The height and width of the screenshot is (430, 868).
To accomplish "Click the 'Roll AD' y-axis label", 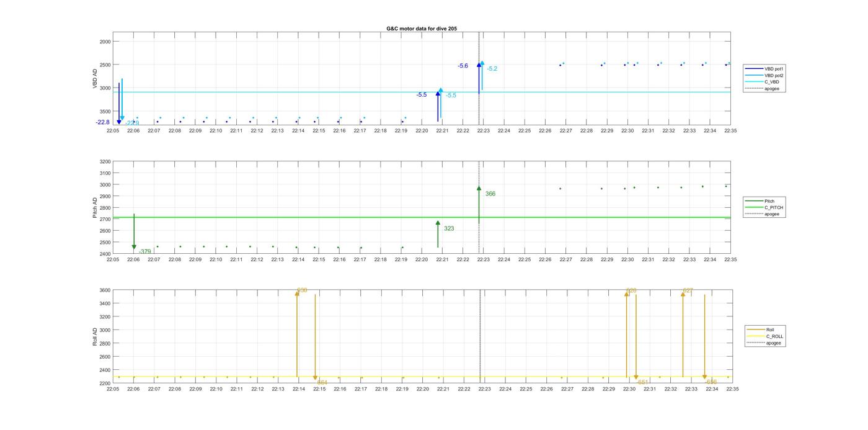I will [x=95, y=337].
